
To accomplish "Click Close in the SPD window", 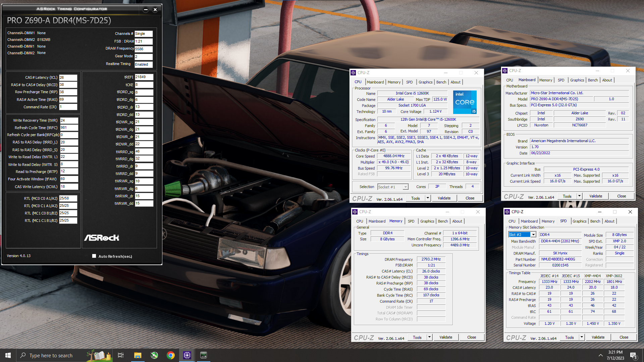I will [624, 337].
